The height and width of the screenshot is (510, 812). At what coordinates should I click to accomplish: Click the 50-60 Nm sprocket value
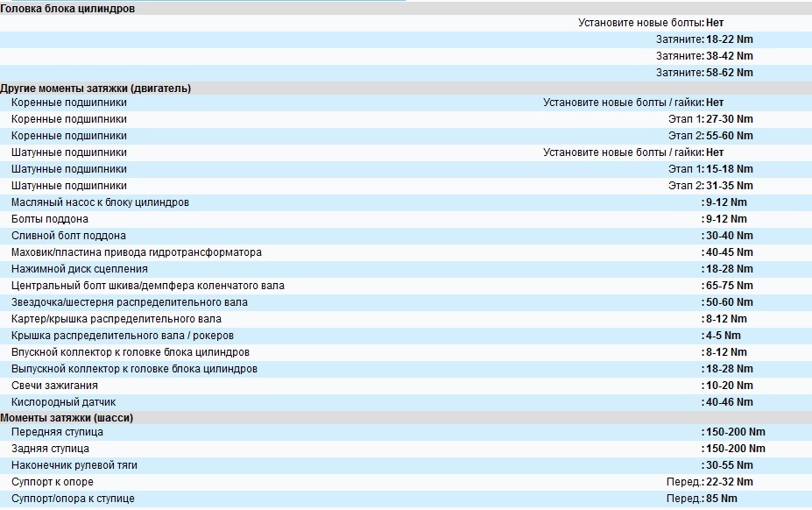729,301
